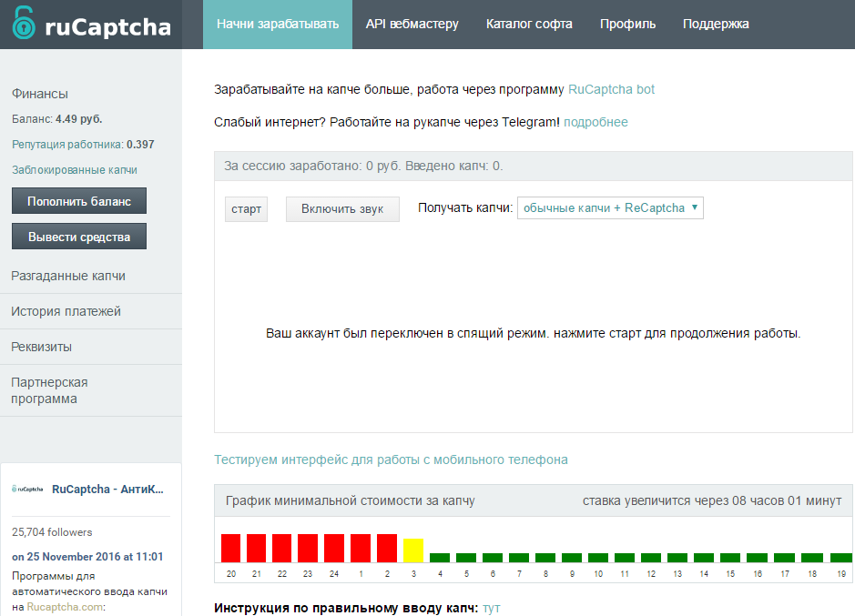
Task: Open "История платежей" in the sidebar
Action: point(66,311)
